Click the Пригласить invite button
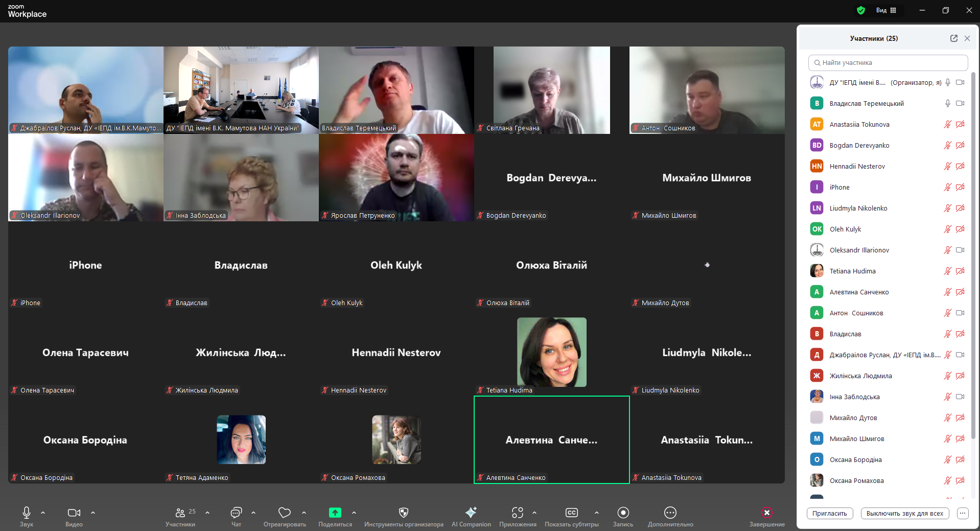Screen dimensions: 980x531 [829, 514]
